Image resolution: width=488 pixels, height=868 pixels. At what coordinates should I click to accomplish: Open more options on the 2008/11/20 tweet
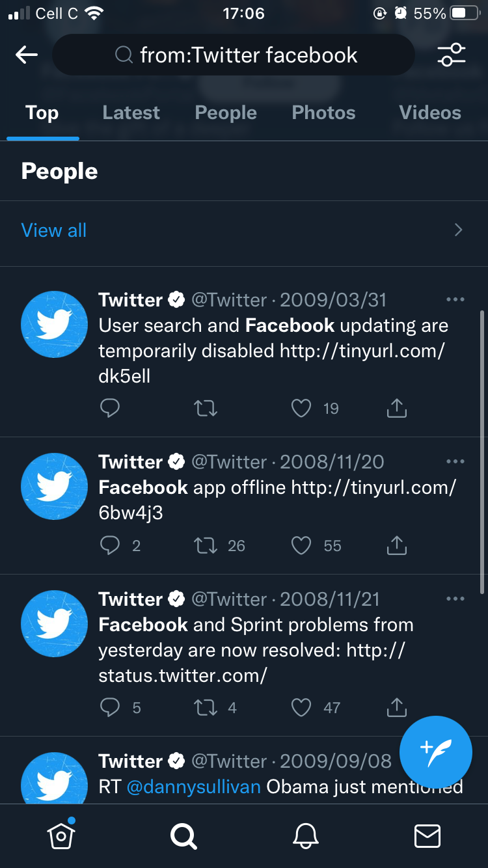(x=455, y=461)
